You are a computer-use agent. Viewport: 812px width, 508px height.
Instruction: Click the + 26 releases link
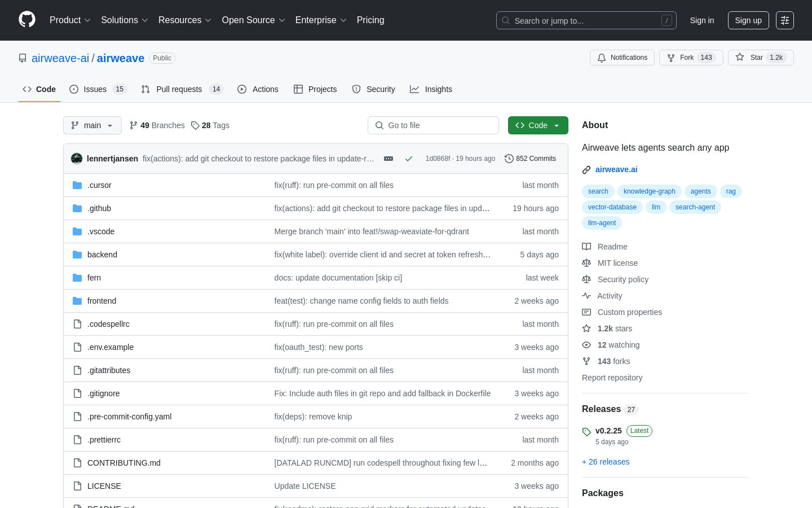tap(606, 462)
